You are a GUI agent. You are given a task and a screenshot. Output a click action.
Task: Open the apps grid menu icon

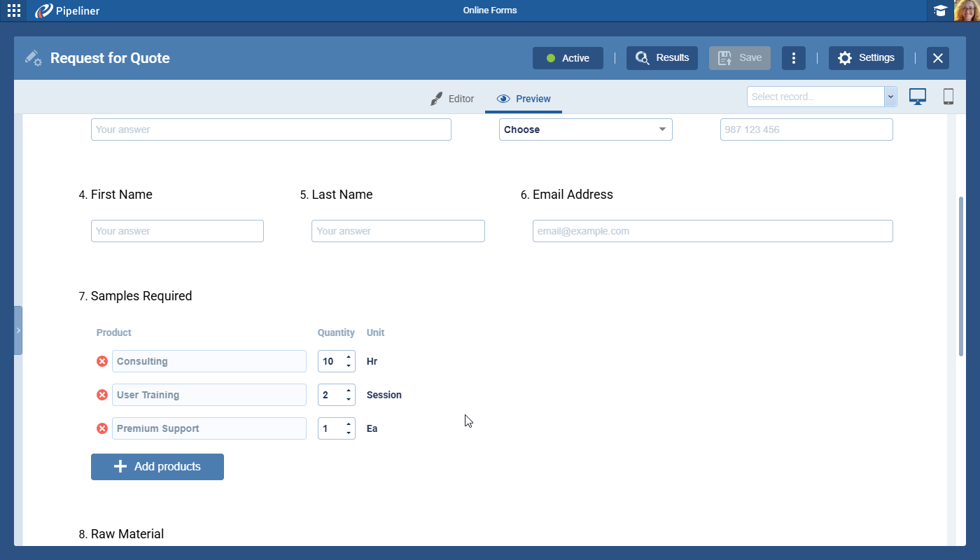tap(14, 10)
